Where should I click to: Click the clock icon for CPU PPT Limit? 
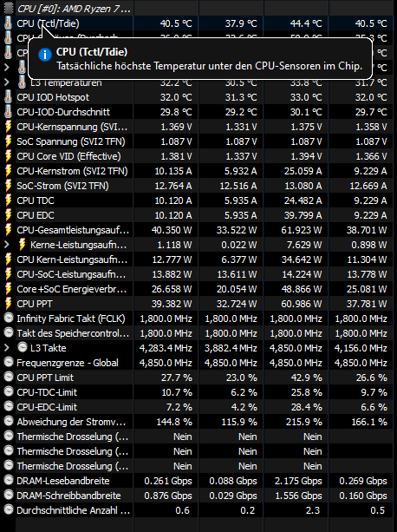tap(9, 377)
